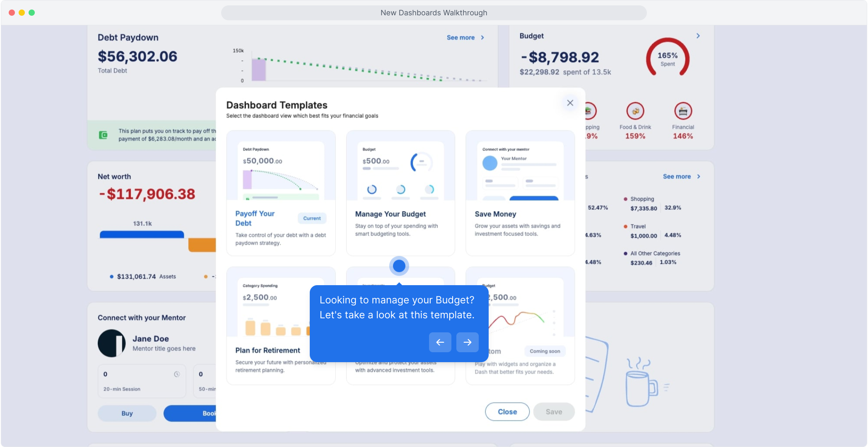868x447 pixels.
Task: Click the blue walkthrough hotspot dot
Action: [399, 266]
